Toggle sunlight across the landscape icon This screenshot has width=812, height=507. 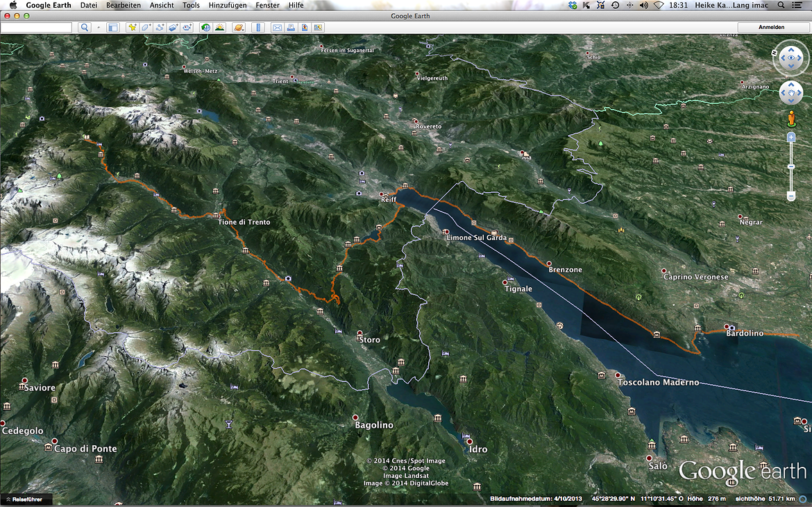(219, 28)
